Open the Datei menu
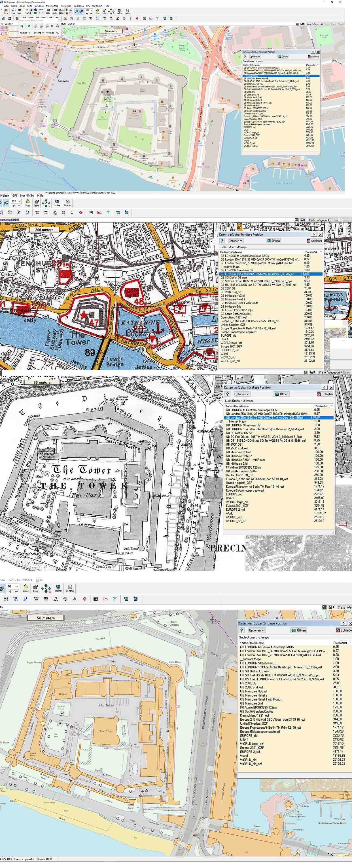 pos(6,6)
